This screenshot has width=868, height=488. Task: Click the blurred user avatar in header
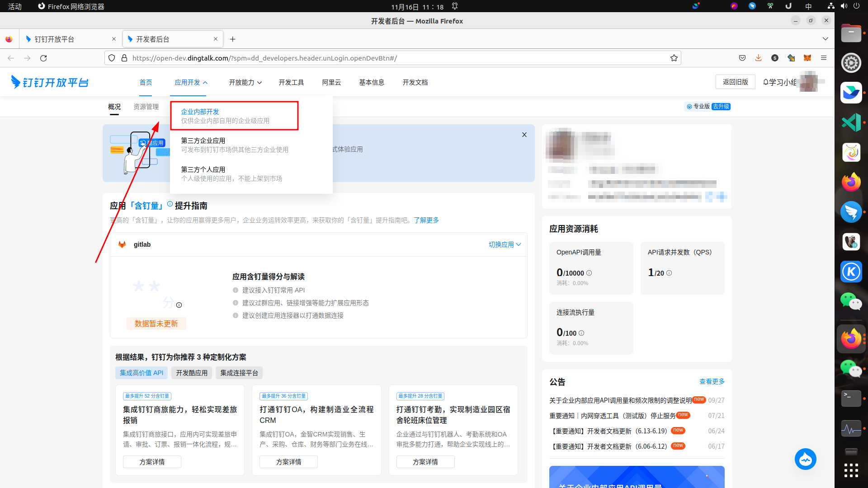tap(808, 82)
